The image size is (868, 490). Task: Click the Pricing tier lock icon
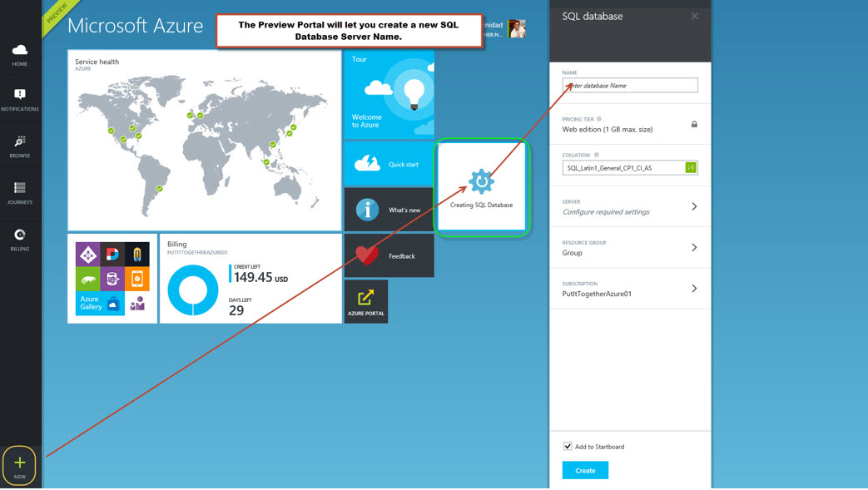coord(694,125)
